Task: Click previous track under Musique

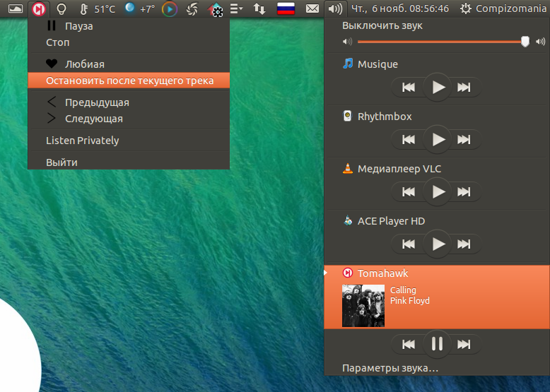Action: click(x=409, y=87)
